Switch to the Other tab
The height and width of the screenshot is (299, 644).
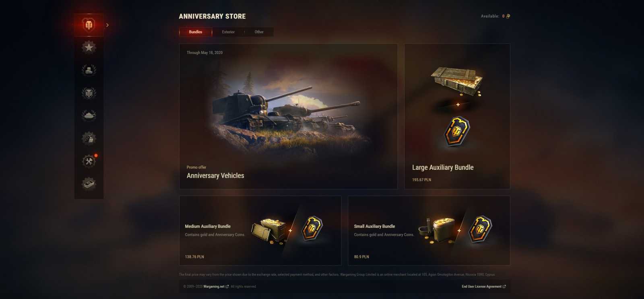click(x=259, y=32)
